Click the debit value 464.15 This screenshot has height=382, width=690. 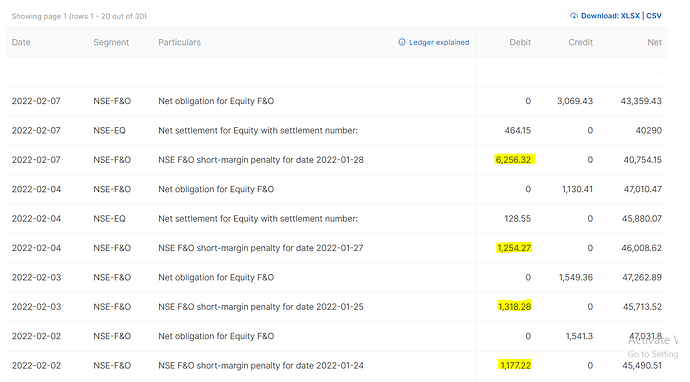[x=518, y=131]
